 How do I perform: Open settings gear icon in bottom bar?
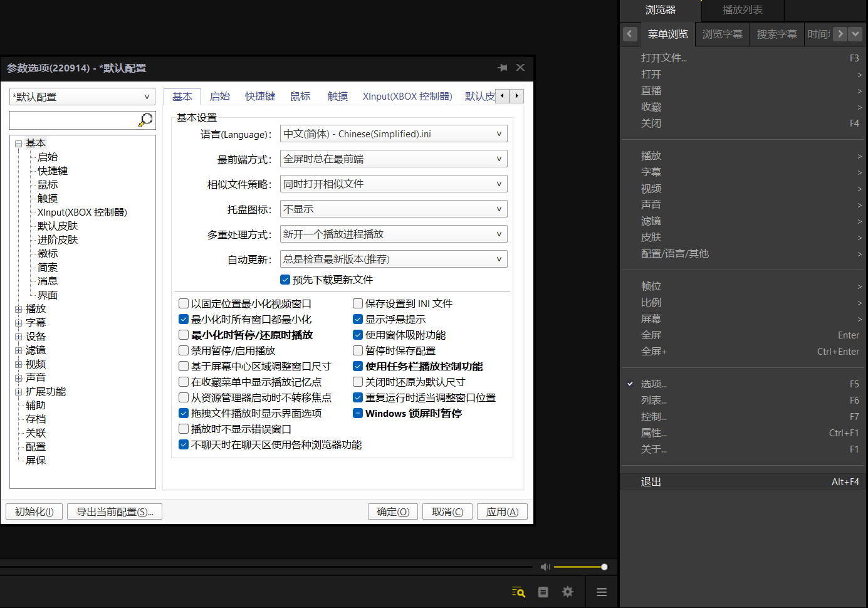pyautogui.click(x=568, y=592)
